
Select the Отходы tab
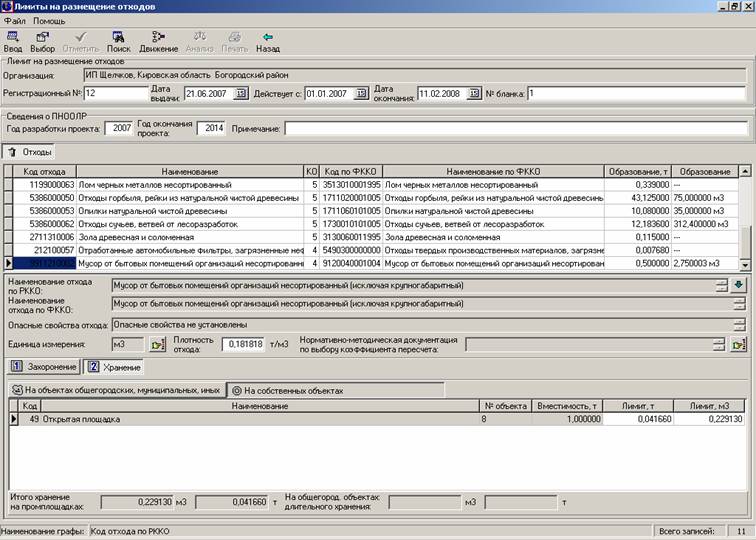click(x=31, y=152)
